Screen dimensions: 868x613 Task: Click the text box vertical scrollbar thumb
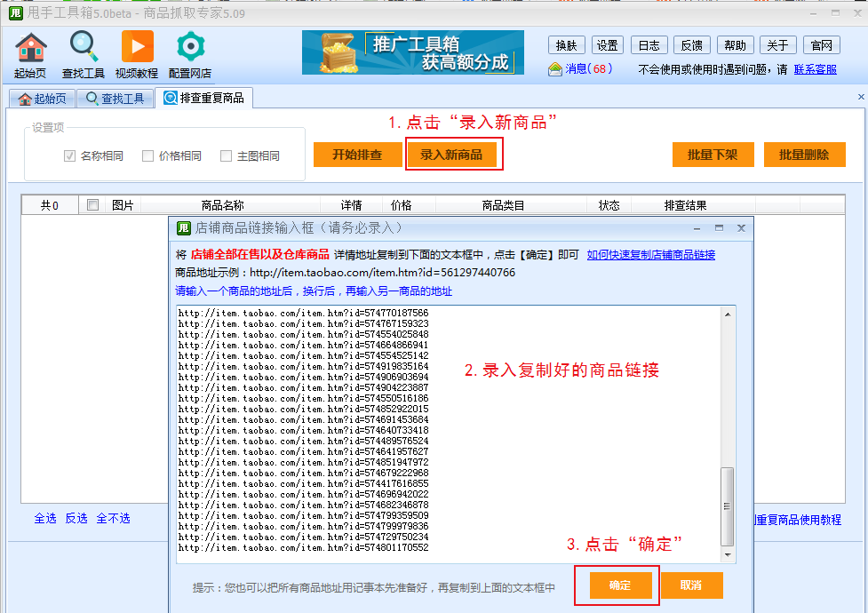tap(728, 506)
